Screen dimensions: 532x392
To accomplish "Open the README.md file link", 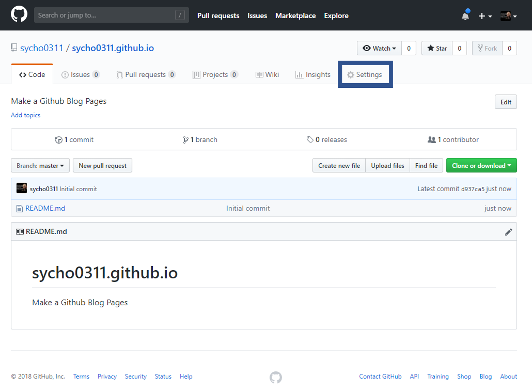I will (45, 208).
